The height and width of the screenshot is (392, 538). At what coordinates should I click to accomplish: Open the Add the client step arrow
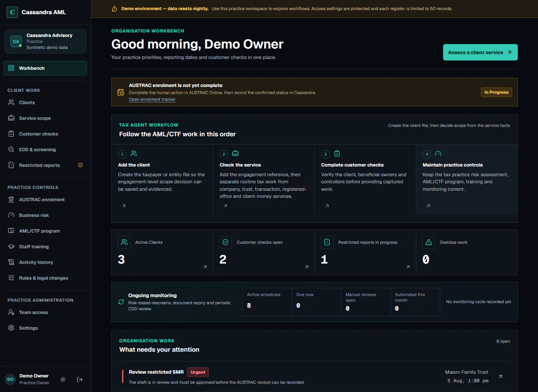[124, 206]
